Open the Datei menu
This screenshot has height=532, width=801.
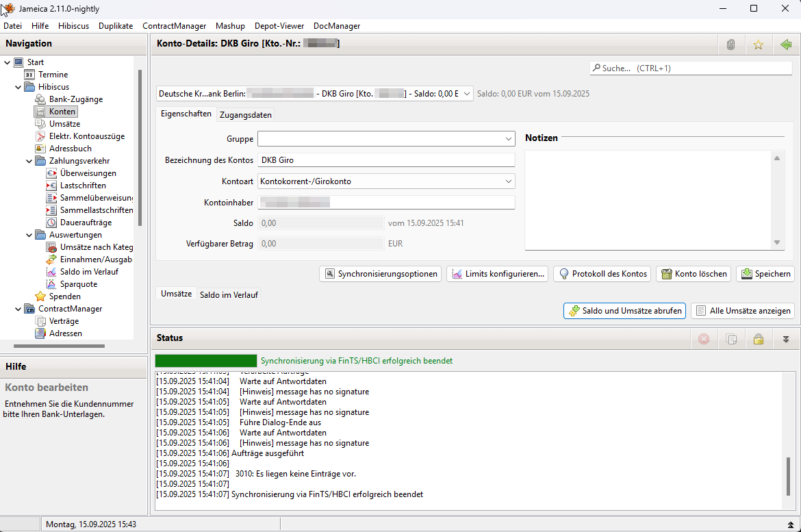click(13, 26)
